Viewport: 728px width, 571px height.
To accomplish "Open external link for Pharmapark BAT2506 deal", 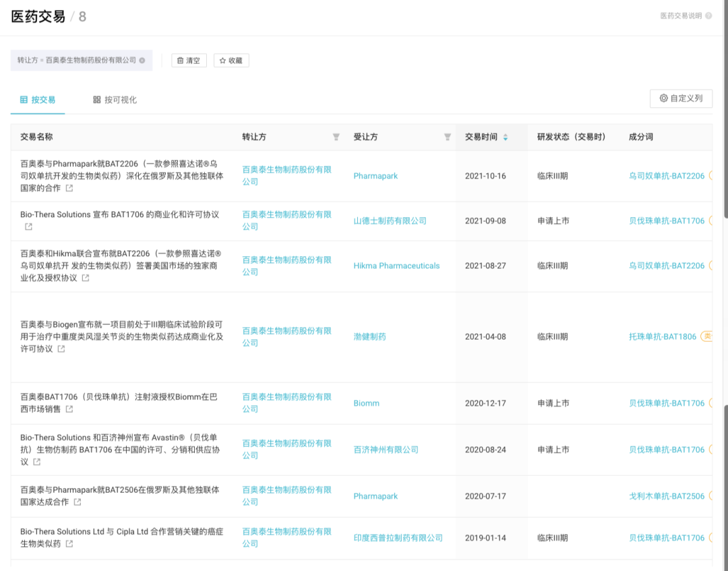I will [78, 502].
